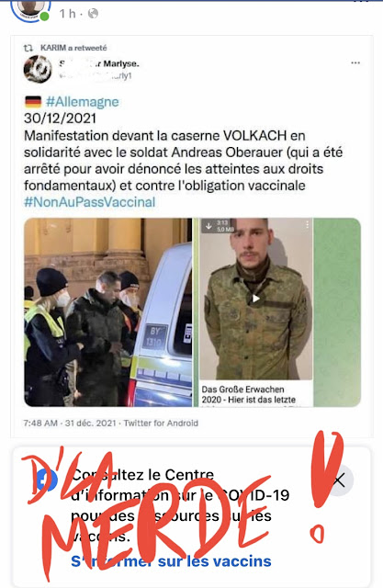Click the #Allemagne hashtag

tap(83, 102)
